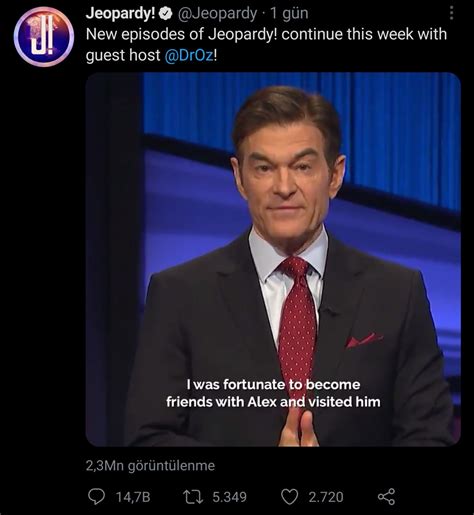Click the verified badge next to Jeopardy!
Viewport: 474px width, 515px height.
pos(166,14)
